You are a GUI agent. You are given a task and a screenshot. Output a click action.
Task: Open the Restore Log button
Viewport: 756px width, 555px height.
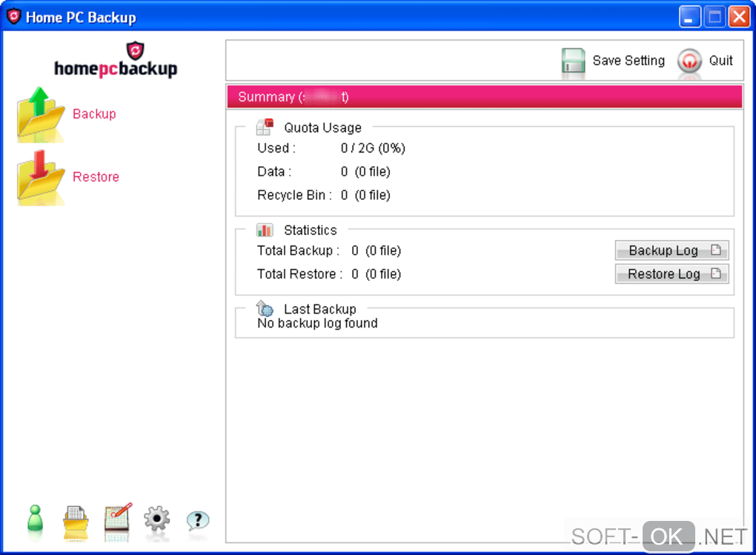click(x=672, y=274)
